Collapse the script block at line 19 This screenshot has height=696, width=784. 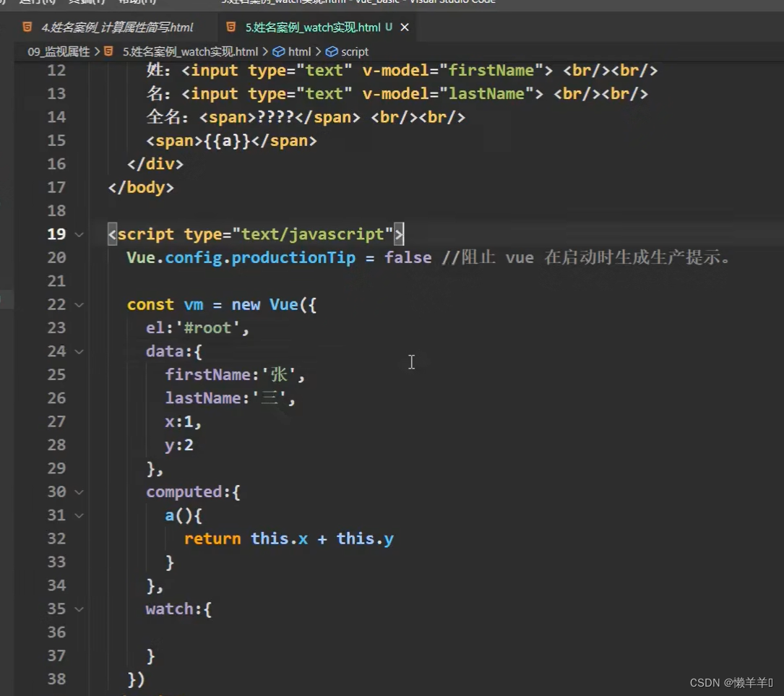79,234
